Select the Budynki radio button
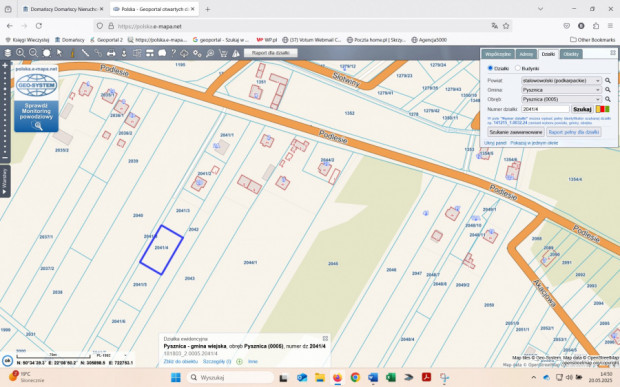 click(517, 68)
